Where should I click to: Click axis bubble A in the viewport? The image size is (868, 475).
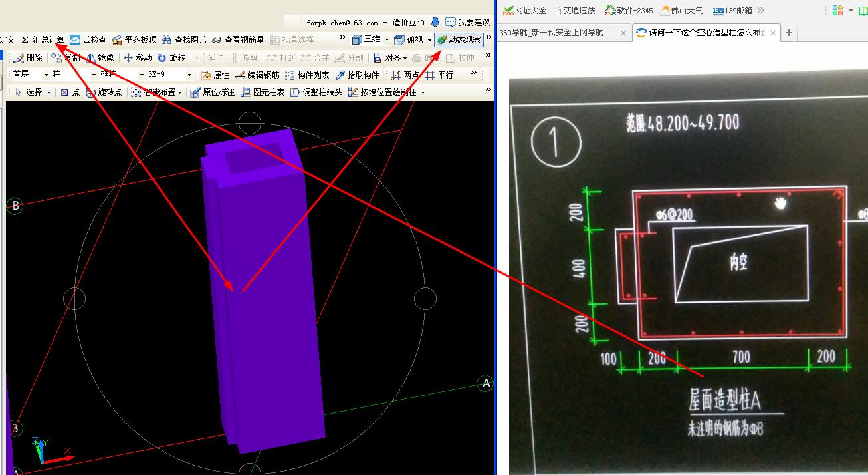point(486,383)
